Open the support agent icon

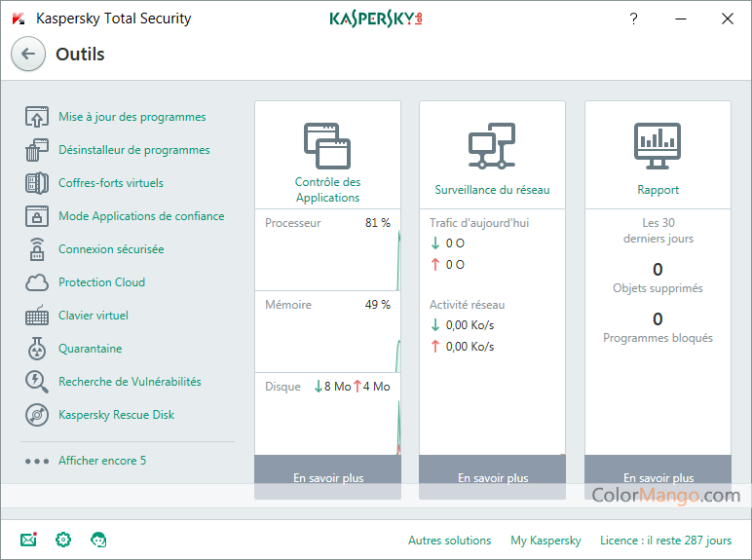coord(98,540)
